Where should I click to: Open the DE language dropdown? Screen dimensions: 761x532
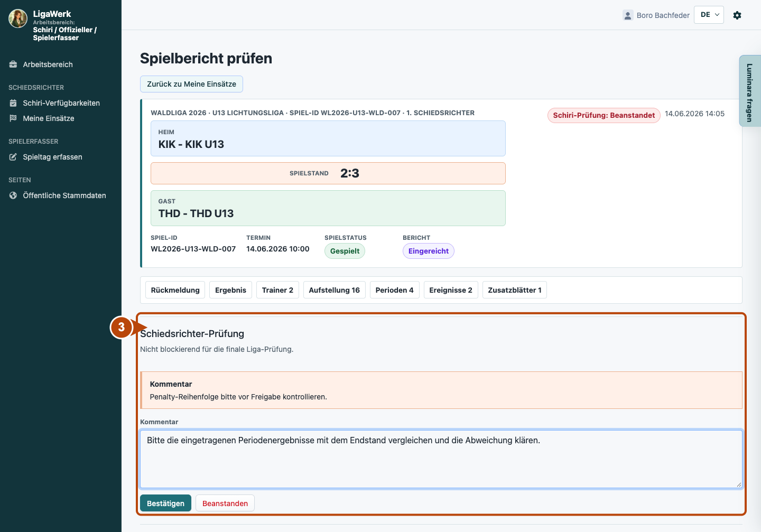pyautogui.click(x=709, y=15)
